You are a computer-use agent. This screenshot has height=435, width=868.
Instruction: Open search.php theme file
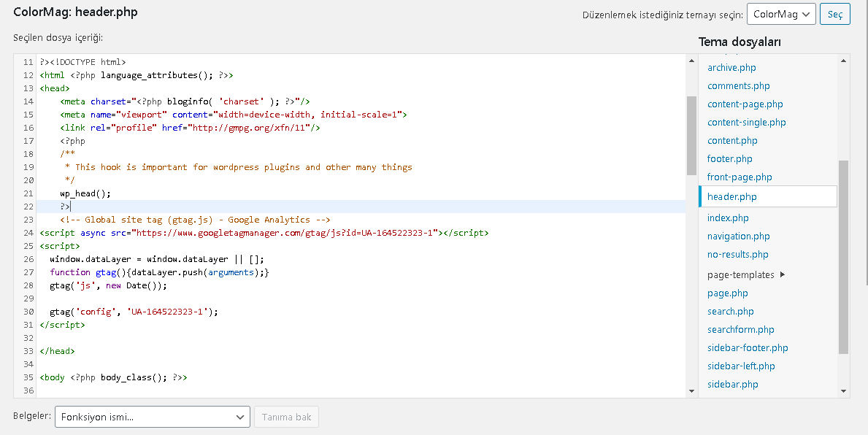[730, 312]
